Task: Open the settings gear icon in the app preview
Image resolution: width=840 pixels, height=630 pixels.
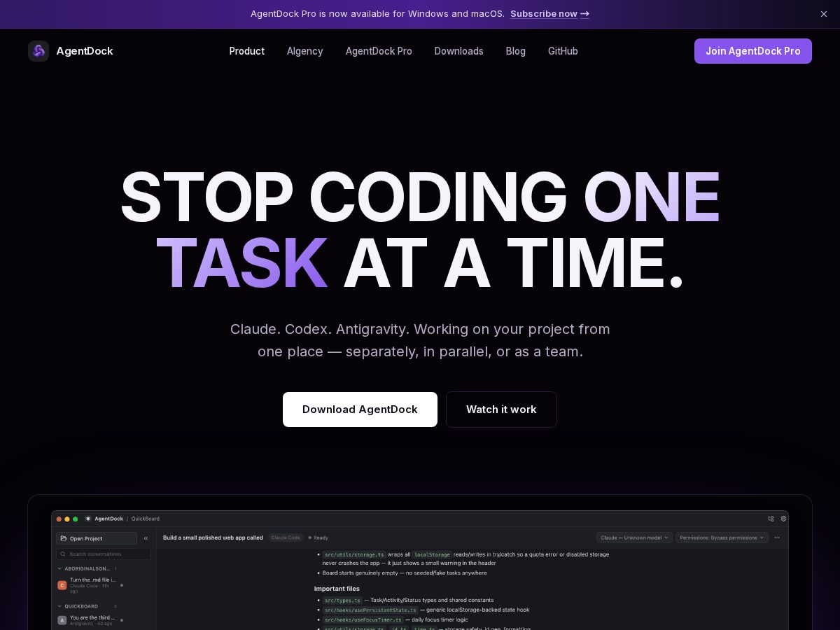Action: pyautogui.click(x=783, y=519)
